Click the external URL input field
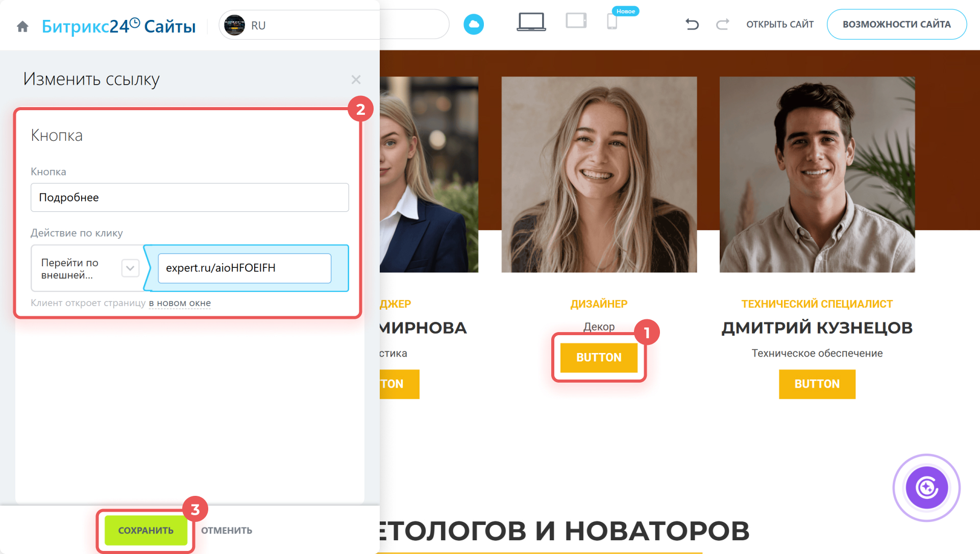 tap(244, 268)
